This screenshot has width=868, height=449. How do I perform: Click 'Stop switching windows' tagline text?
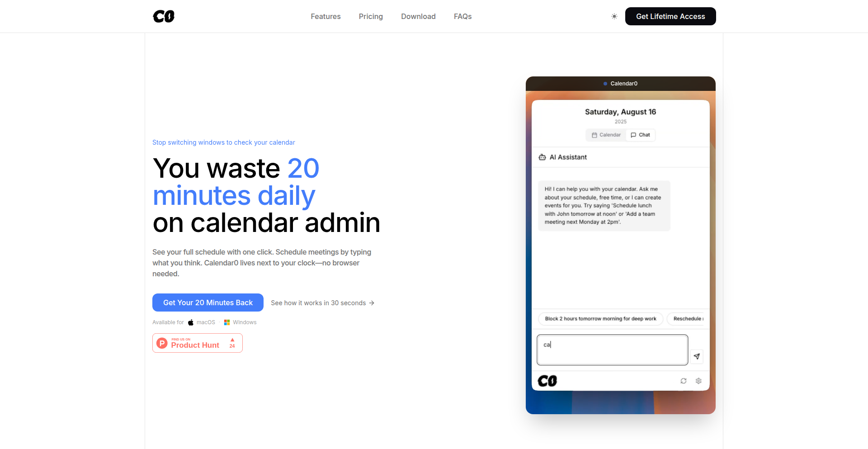[223, 142]
